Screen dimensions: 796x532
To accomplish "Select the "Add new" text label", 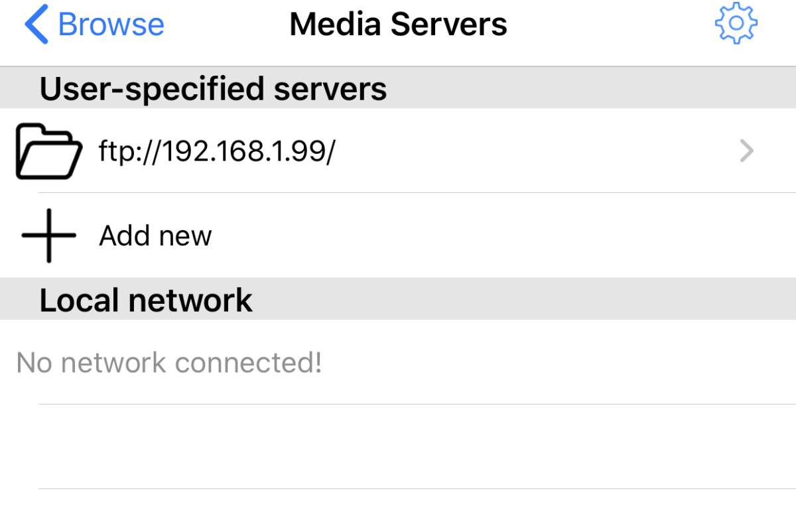I will (155, 235).
